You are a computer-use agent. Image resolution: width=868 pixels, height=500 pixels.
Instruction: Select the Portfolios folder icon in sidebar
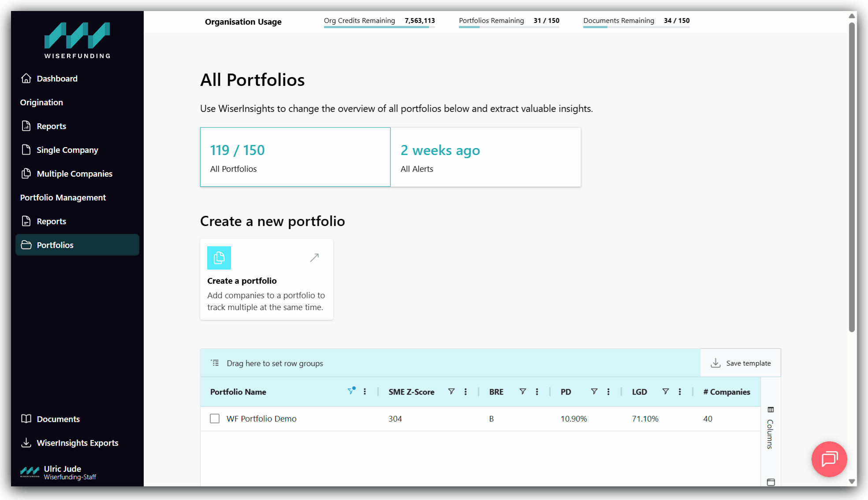pyautogui.click(x=26, y=245)
